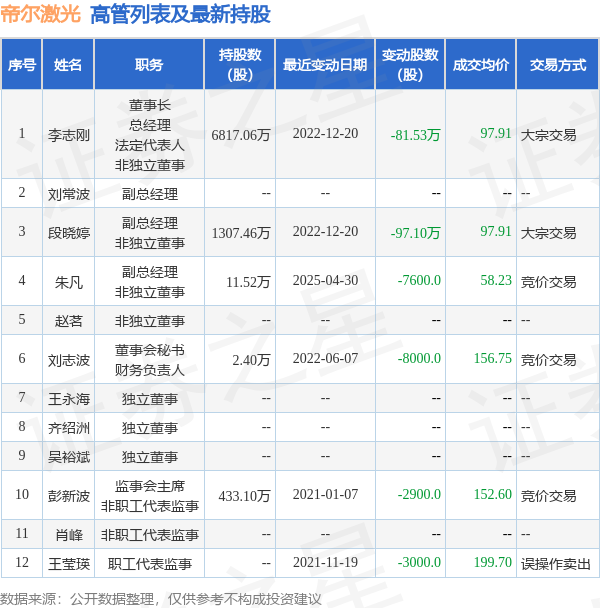Click 李志刚's change date 2022-12-20
This screenshot has width=600, height=608.
click(x=325, y=133)
